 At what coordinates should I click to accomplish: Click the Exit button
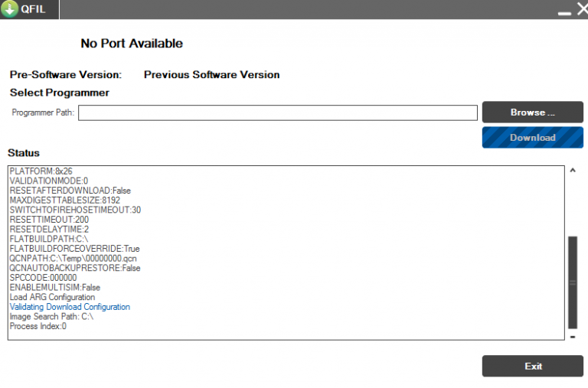(532, 366)
